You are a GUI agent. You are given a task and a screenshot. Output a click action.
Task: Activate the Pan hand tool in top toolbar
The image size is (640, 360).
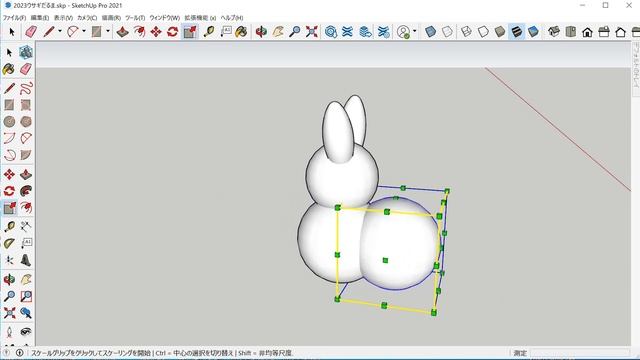(x=278, y=32)
